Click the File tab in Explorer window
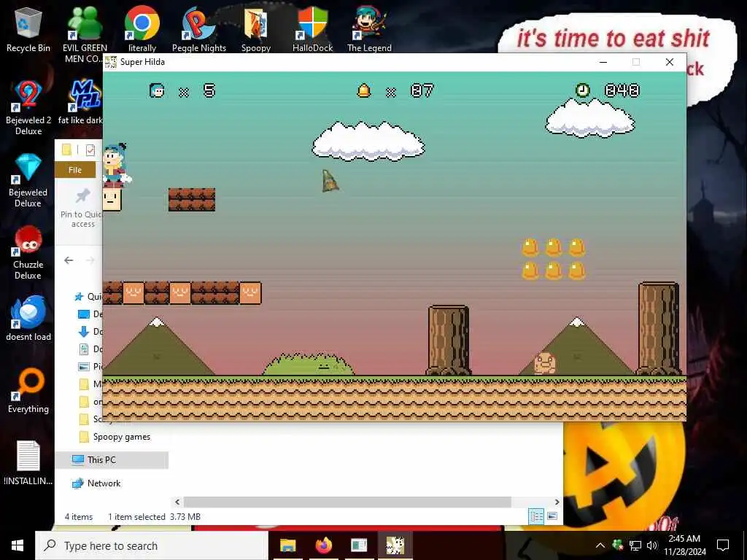Viewport: 747px width, 560px height. (75, 170)
